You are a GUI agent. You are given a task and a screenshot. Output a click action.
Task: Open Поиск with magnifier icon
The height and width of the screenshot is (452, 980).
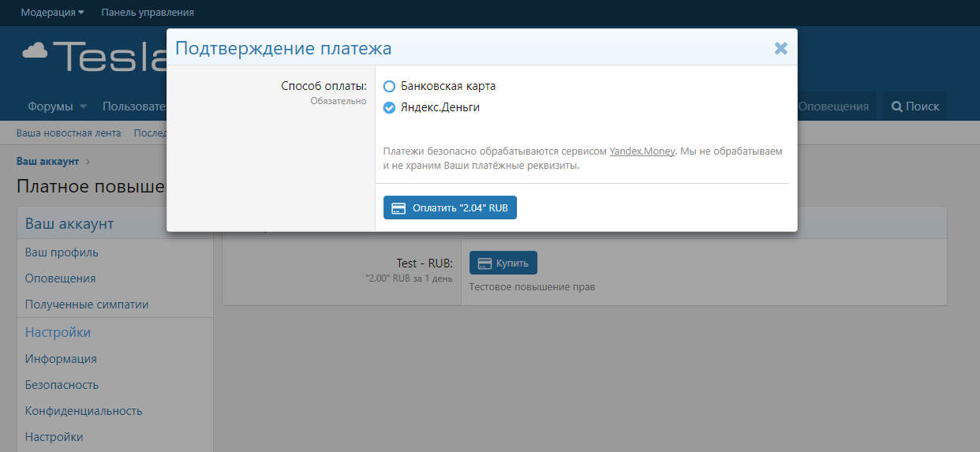point(915,106)
